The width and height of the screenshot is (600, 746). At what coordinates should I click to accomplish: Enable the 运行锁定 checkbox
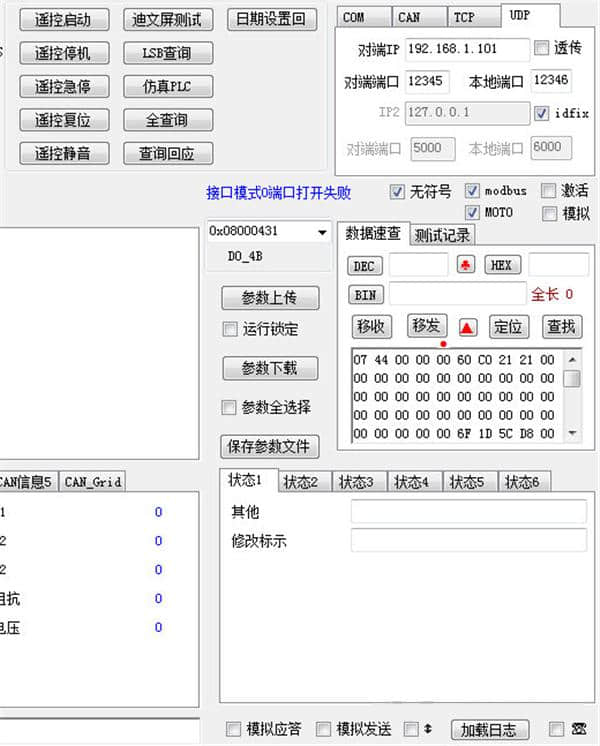pyautogui.click(x=230, y=329)
